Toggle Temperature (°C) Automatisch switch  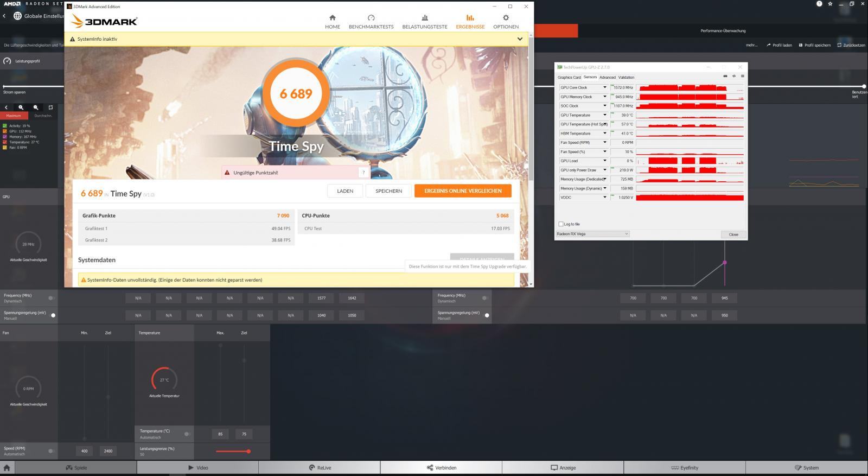pos(187,434)
